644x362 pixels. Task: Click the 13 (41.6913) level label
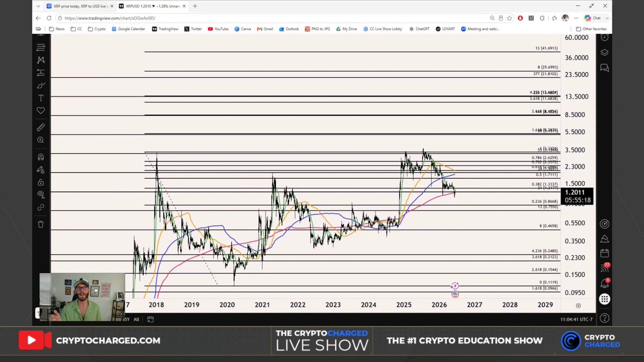[x=546, y=48]
